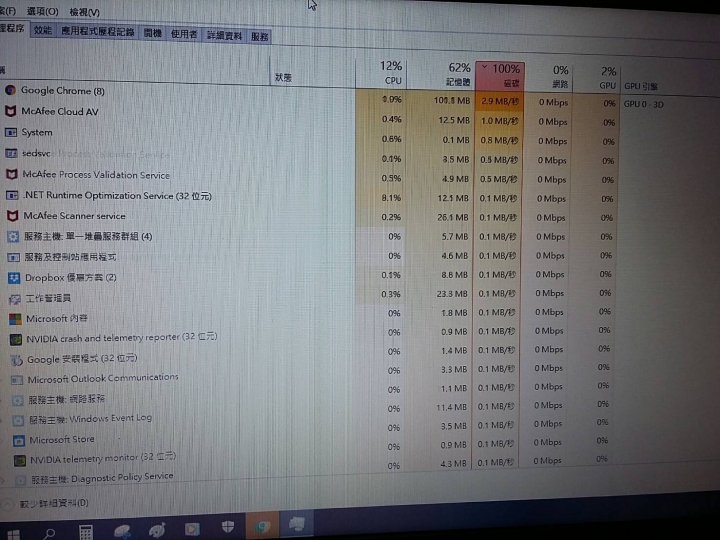The width and height of the screenshot is (720, 540).
Task: Sort by the 12% CPU column
Action: (x=381, y=73)
